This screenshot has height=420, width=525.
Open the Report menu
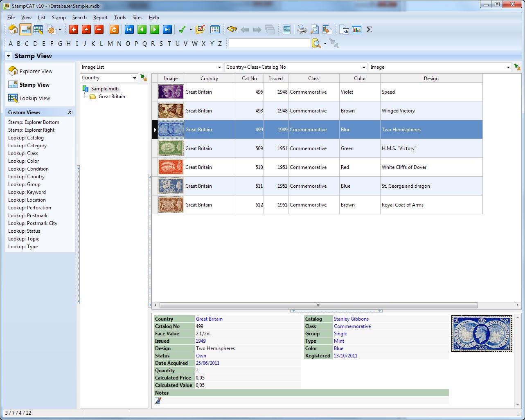click(x=100, y=18)
